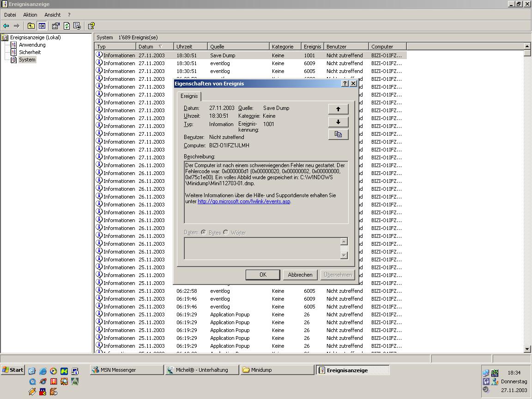532x399 pixels.
Task: Open Help via yellow question icon
Action: tap(91, 26)
